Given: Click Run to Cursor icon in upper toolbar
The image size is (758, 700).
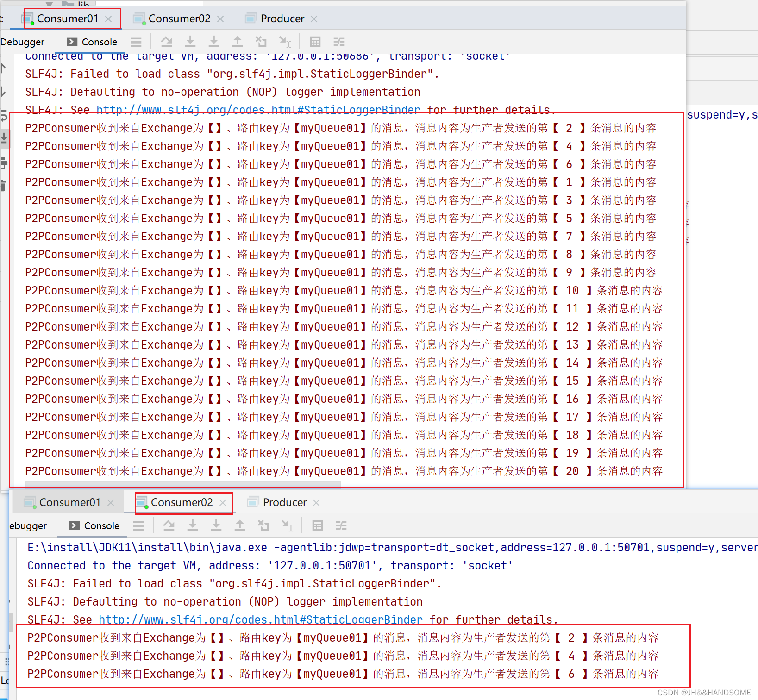Looking at the screenshot, I should (x=285, y=42).
